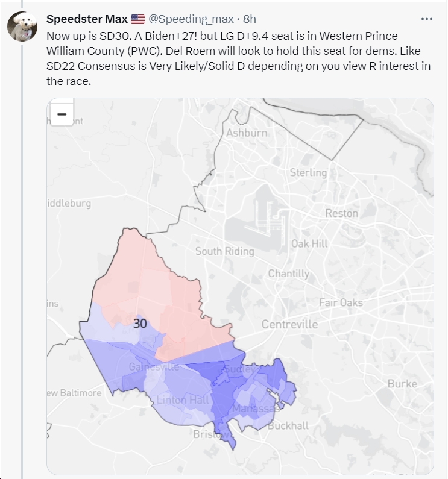448x479 pixels.
Task: Click the Burke map label
Action: point(402,384)
